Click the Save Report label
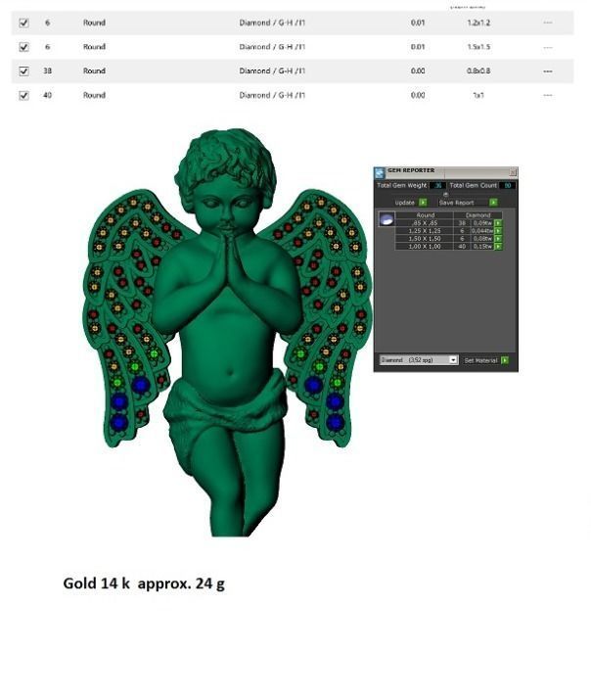 coord(456,203)
